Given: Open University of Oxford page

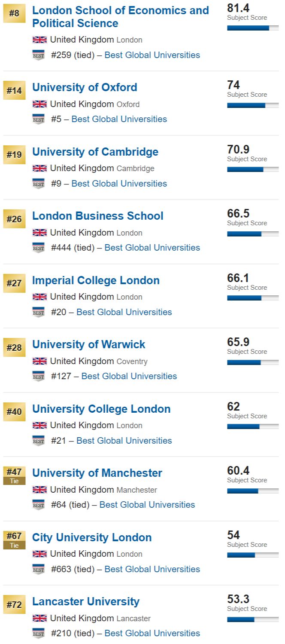Looking at the screenshot, I should tap(85, 87).
